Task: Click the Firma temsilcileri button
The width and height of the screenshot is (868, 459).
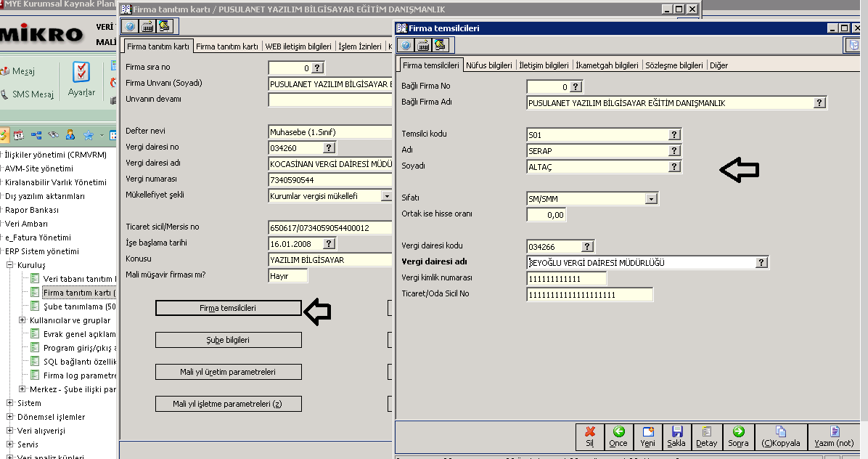Action: tap(228, 308)
